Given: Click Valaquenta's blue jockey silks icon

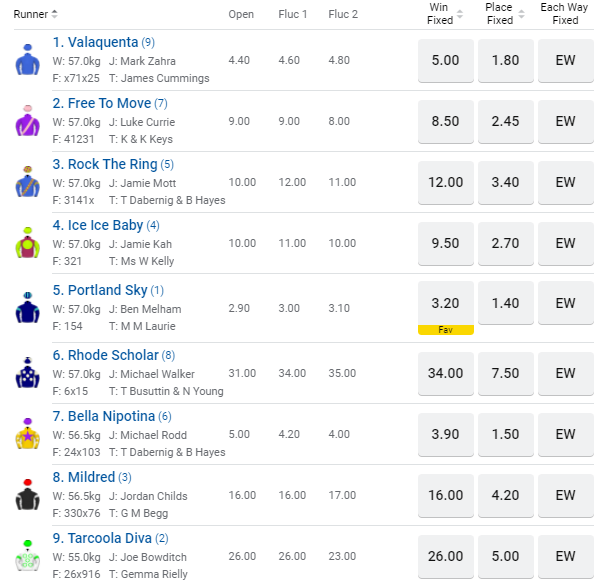Looking at the screenshot, I should click(27, 60).
